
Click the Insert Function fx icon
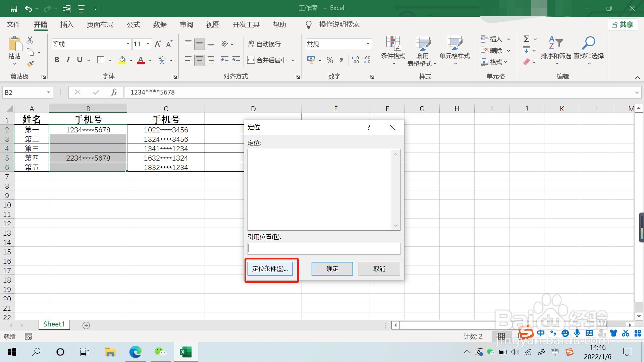(114, 92)
